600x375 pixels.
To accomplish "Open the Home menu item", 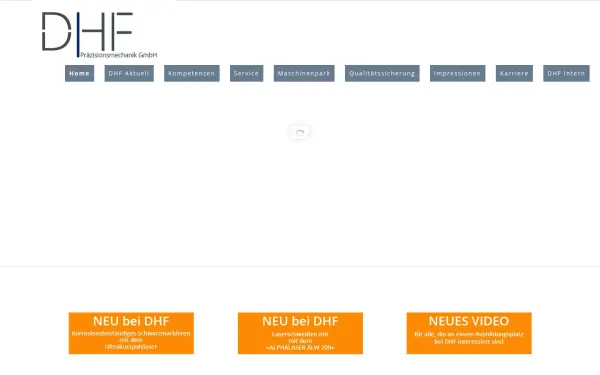I will [79, 73].
